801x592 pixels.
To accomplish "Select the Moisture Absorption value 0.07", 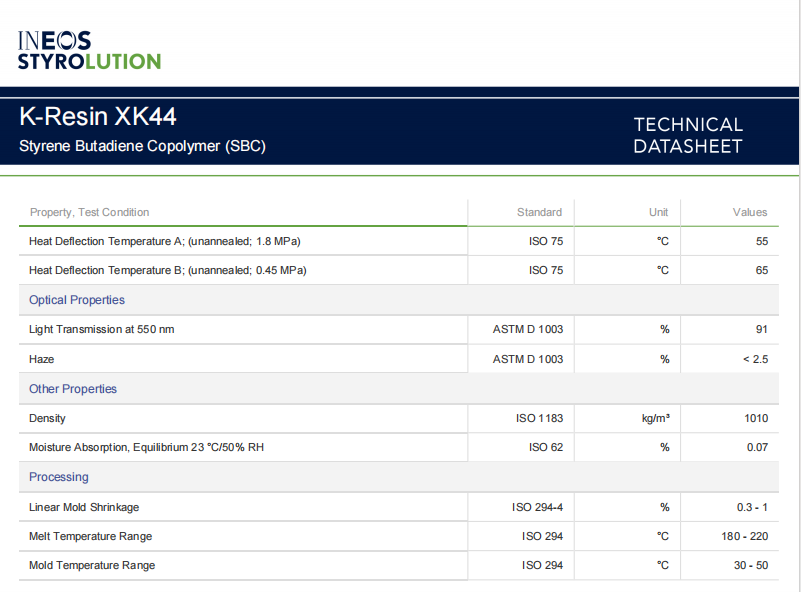I will pos(757,447).
